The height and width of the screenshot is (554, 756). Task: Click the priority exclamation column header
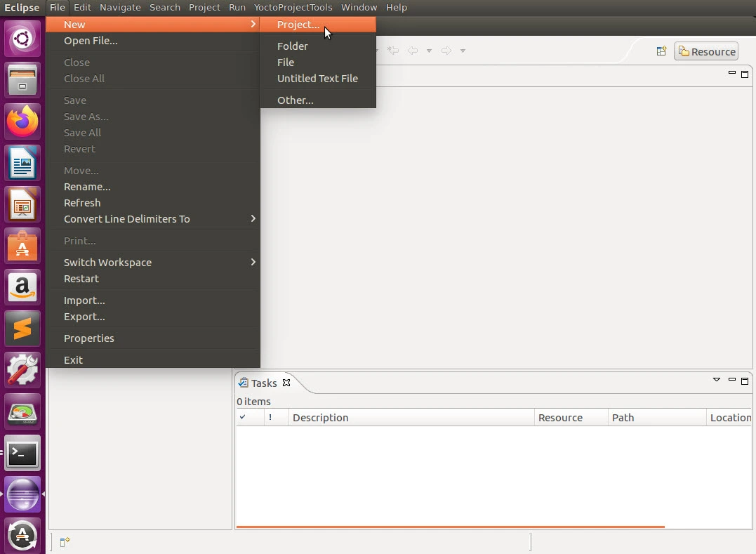pos(270,417)
